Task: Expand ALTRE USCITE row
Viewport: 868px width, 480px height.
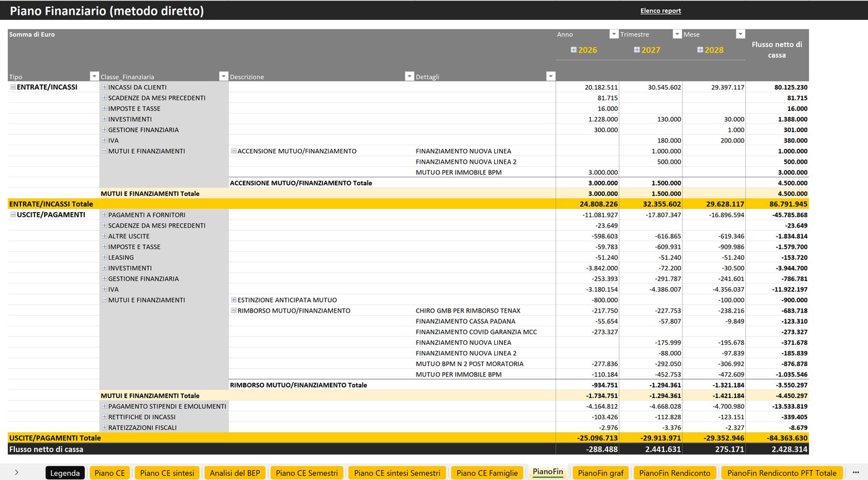Action: (105, 236)
